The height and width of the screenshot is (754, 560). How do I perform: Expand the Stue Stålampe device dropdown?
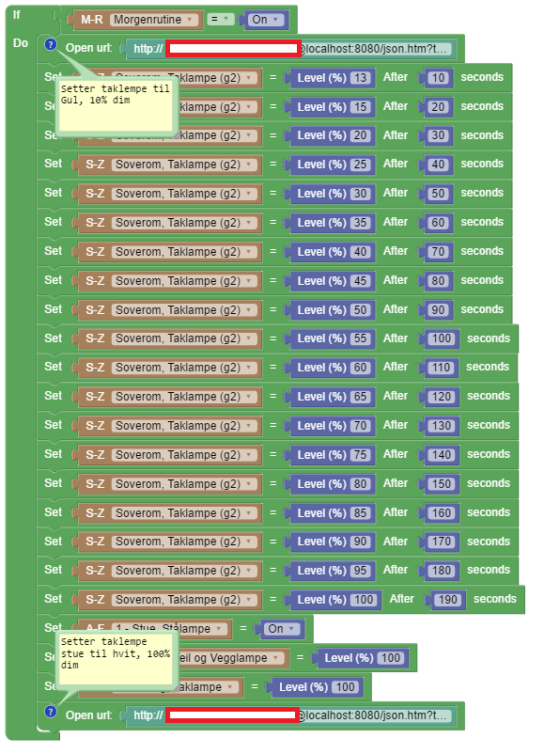click(169, 629)
